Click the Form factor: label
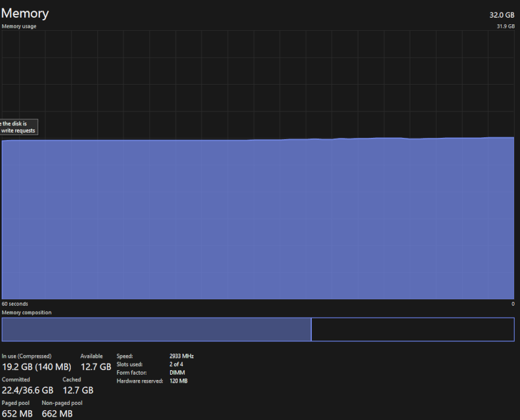This screenshot has width=520, height=420. (131, 373)
